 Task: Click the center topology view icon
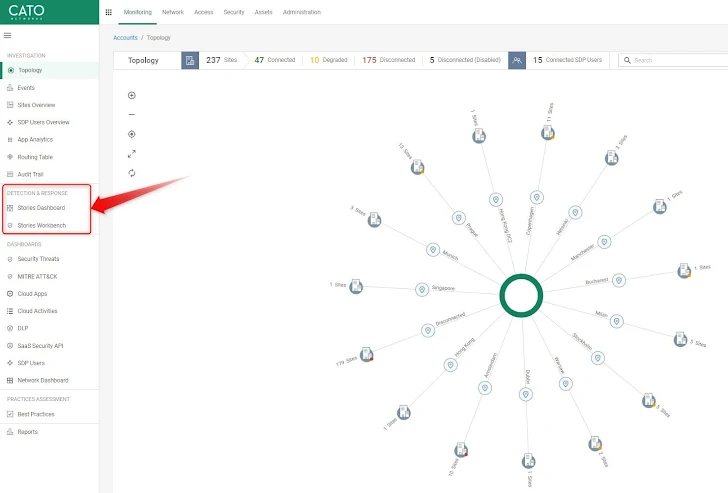click(132, 134)
